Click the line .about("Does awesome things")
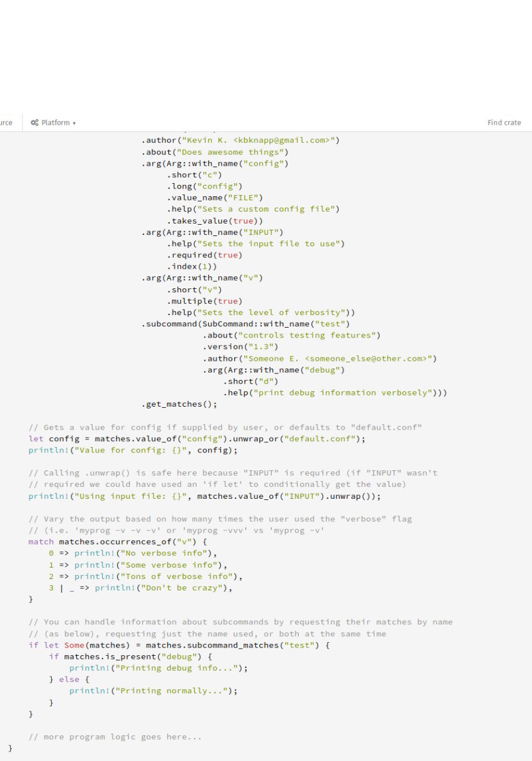Screen dimensions: 532x761 (215, 152)
